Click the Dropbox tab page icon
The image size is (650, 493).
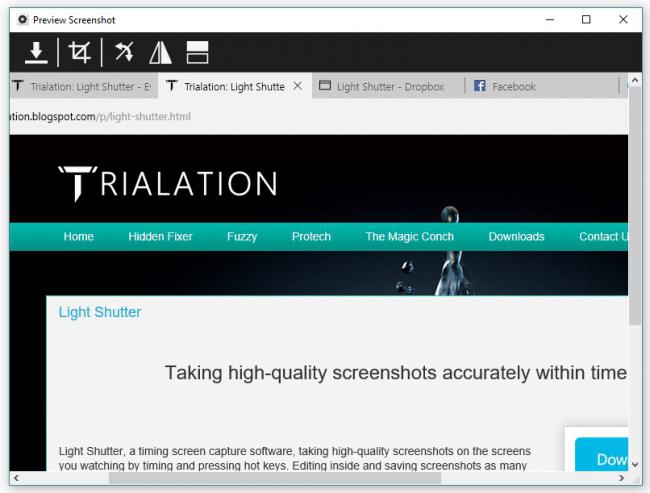click(325, 85)
